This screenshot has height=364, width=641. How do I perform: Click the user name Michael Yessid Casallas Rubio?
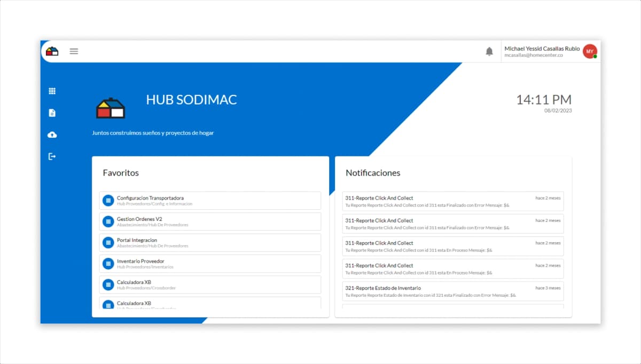point(542,49)
